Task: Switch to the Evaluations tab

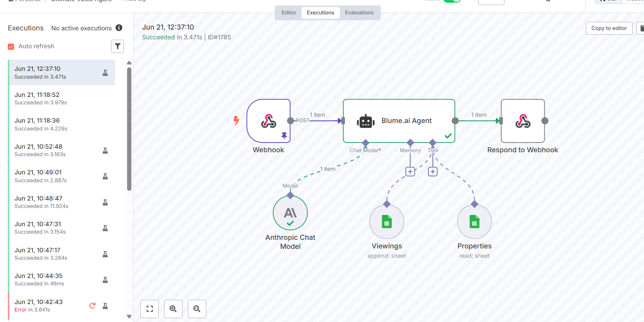Action: [x=359, y=12]
